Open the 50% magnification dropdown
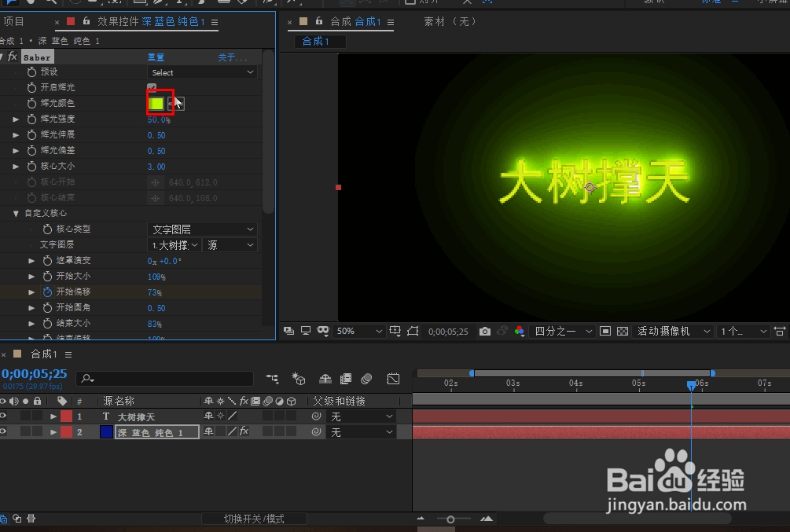Image resolution: width=790 pixels, height=532 pixels. pyautogui.click(x=358, y=331)
